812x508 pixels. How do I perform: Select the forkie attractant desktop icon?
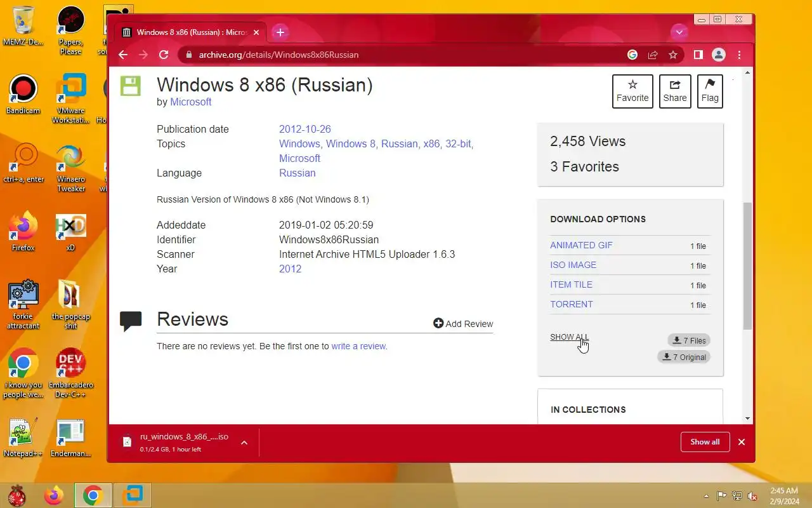click(x=23, y=305)
